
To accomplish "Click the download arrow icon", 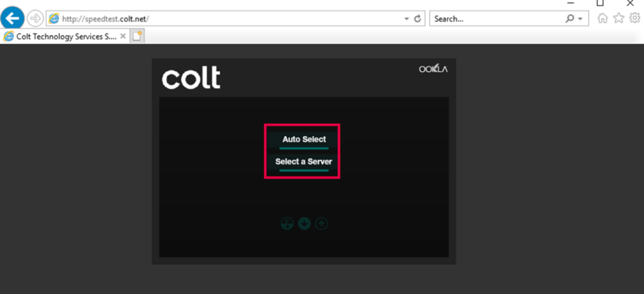I will coord(304,224).
